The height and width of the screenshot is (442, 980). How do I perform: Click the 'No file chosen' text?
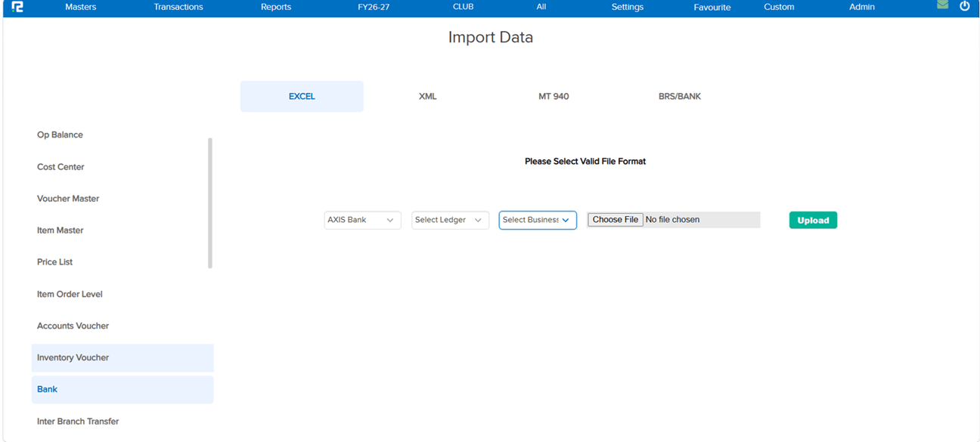(x=672, y=220)
